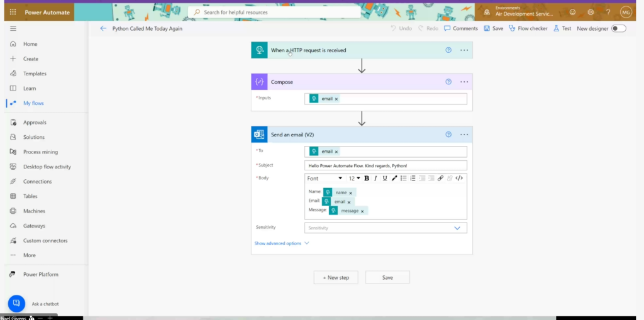The image size is (644, 320).
Task: Expand When a HTTP request is received
Action: (x=362, y=50)
